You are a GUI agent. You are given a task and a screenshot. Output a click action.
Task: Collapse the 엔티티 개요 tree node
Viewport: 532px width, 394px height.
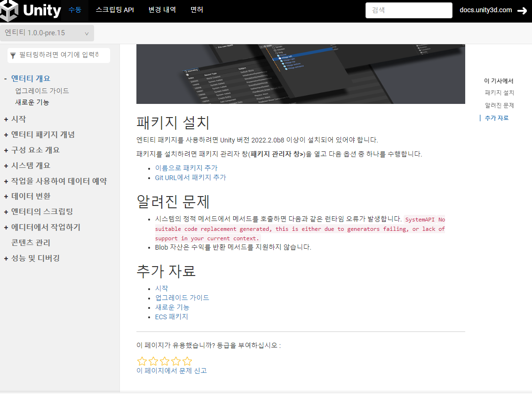[6, 79]
